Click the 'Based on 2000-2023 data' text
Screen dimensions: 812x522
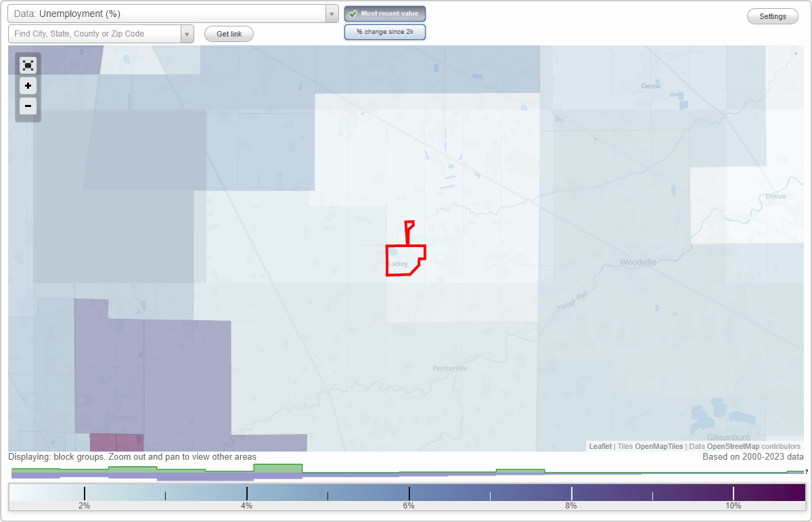click(753, 457)
